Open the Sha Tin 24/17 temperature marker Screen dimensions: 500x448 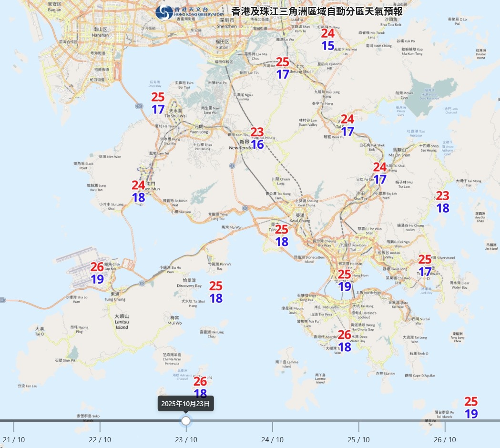pos(380,173)
